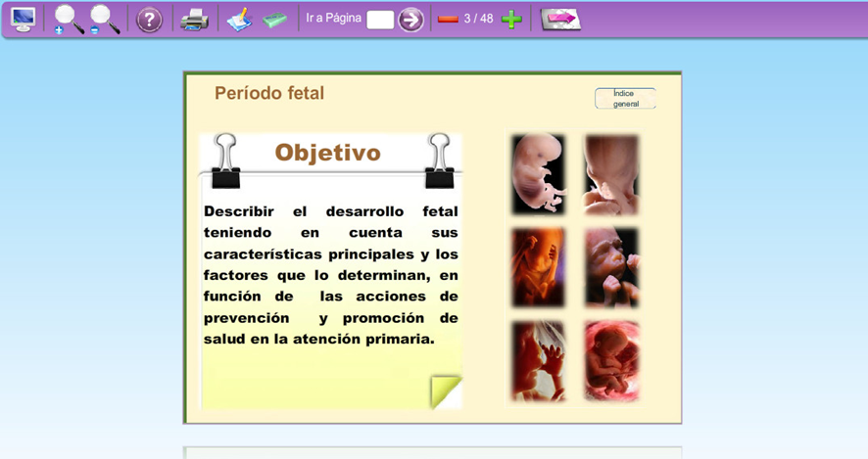The height and width of the screenshot is (459, 868).
Task: Click the 3 / 48 page counter
Action: 479,19
